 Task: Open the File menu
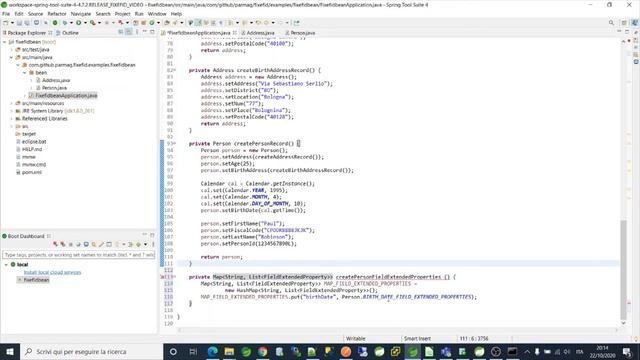[6, 14]
